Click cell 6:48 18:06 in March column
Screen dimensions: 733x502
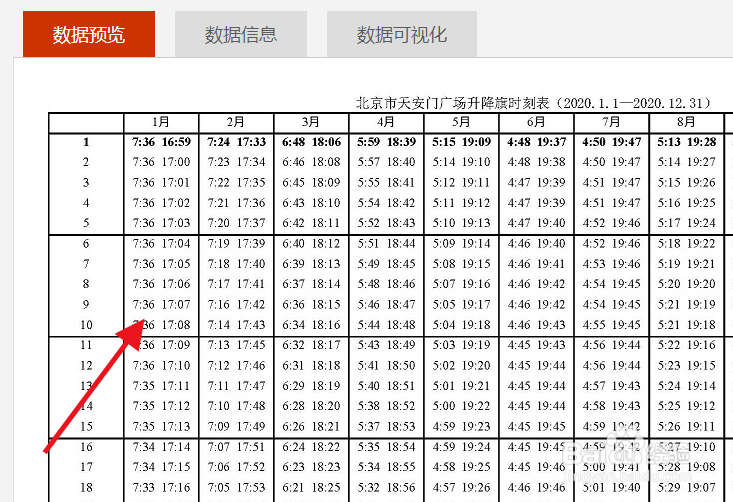click(x=311, y=142)
